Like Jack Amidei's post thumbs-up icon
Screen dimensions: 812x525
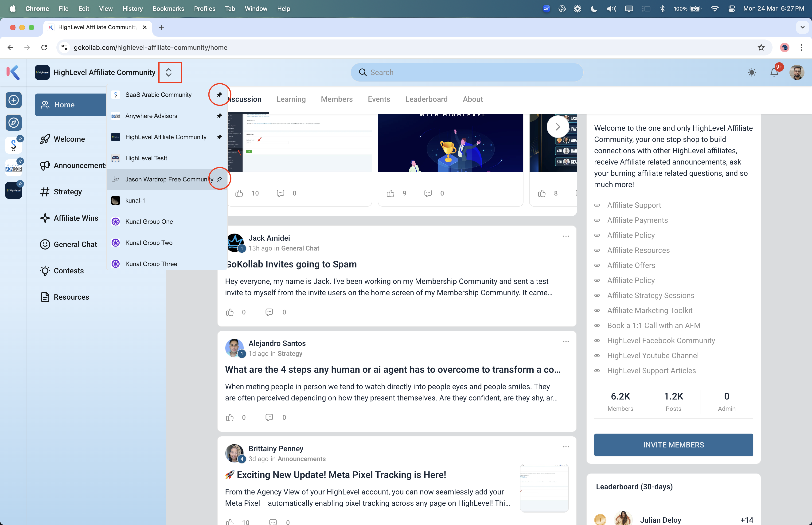pos(230,312)
